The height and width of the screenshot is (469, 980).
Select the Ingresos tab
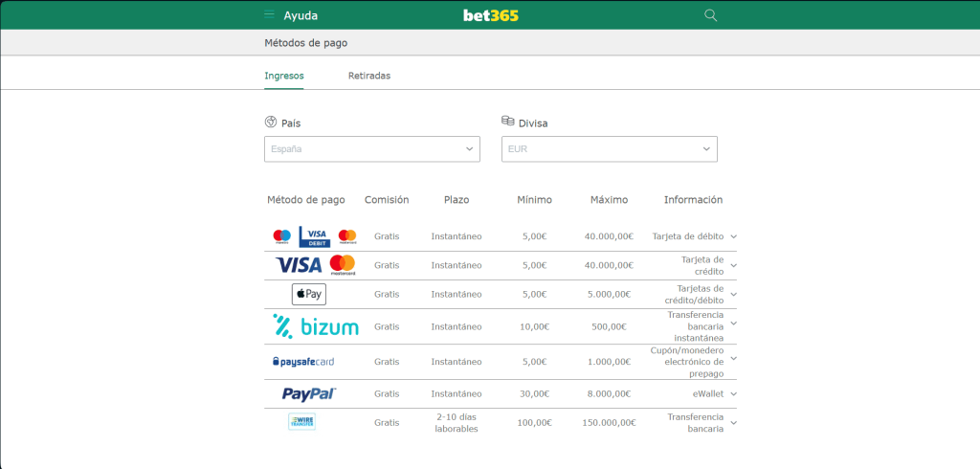click(x=284, y=76)
